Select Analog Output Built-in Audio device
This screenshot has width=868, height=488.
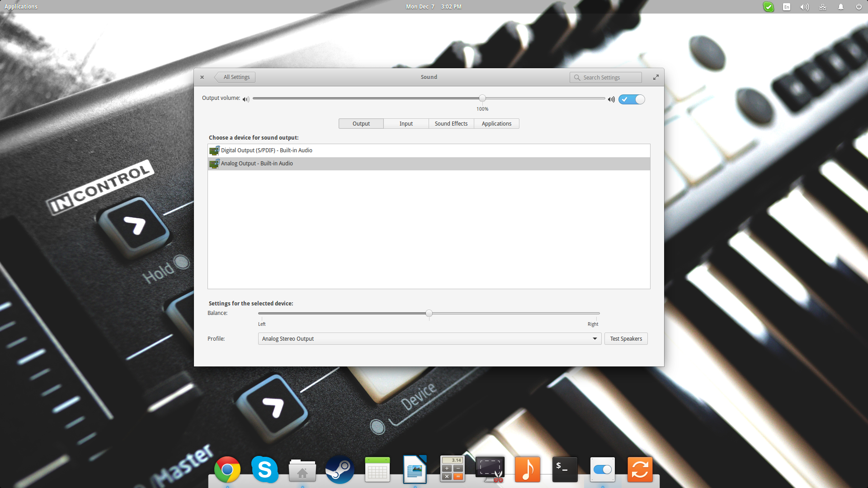[428, 163]
